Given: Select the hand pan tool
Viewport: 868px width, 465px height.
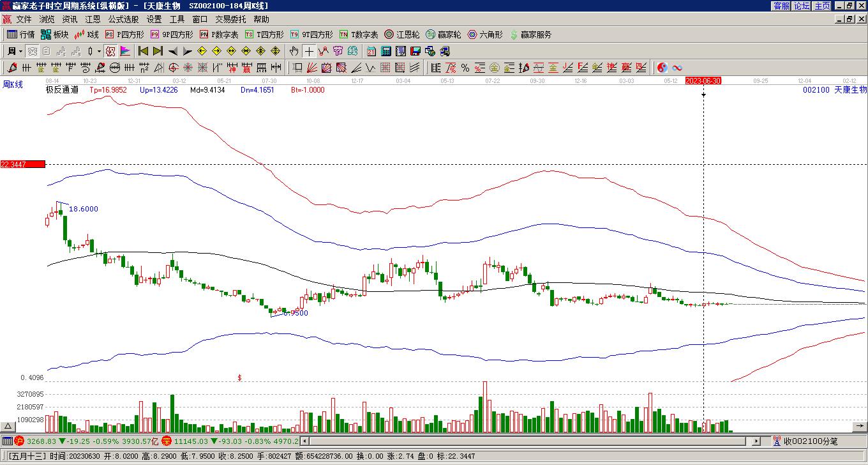Looking at the screenshot, I should coord(294,51).
